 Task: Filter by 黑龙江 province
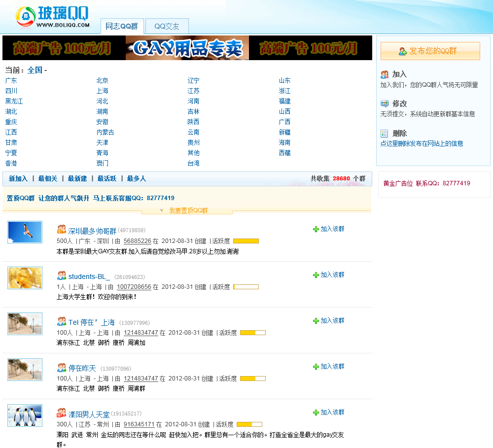pos(14,101)
